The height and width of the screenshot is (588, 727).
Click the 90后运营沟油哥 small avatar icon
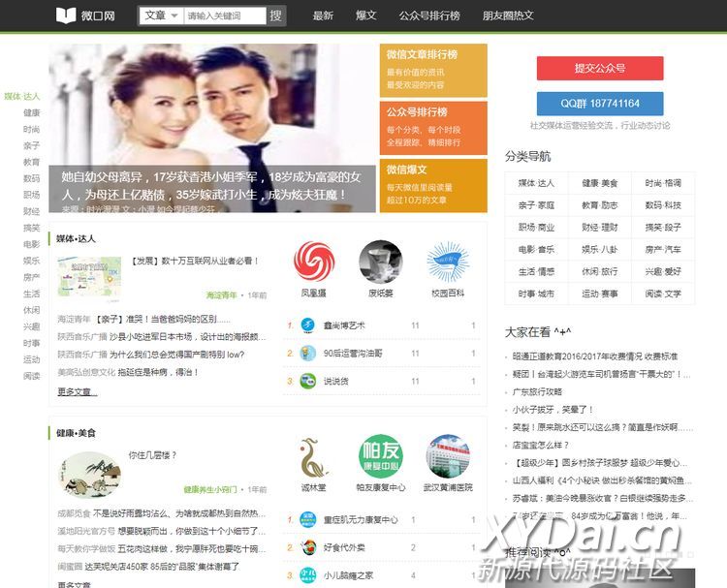tap(308, 353)
